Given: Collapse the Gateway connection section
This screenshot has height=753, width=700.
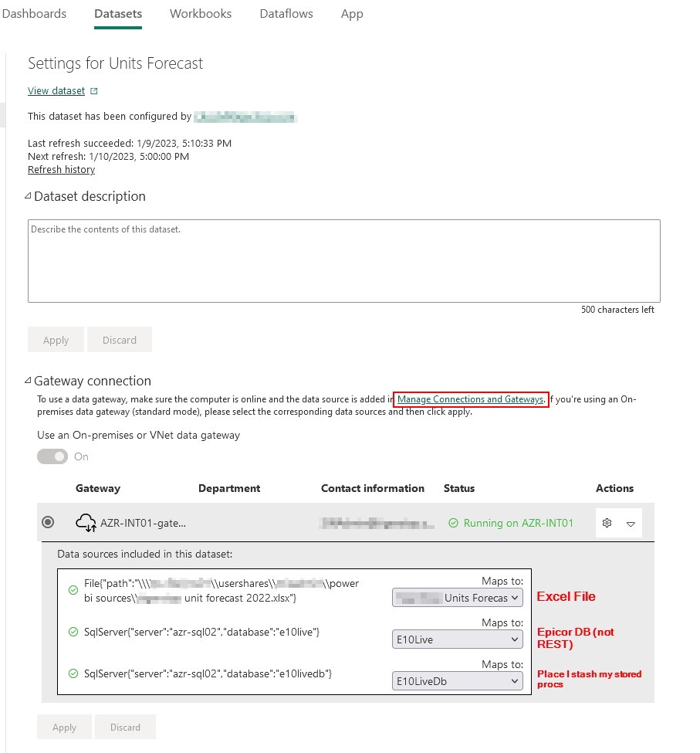Looking at the screenshot, I should pyautogui.click(x=29, y=381).
